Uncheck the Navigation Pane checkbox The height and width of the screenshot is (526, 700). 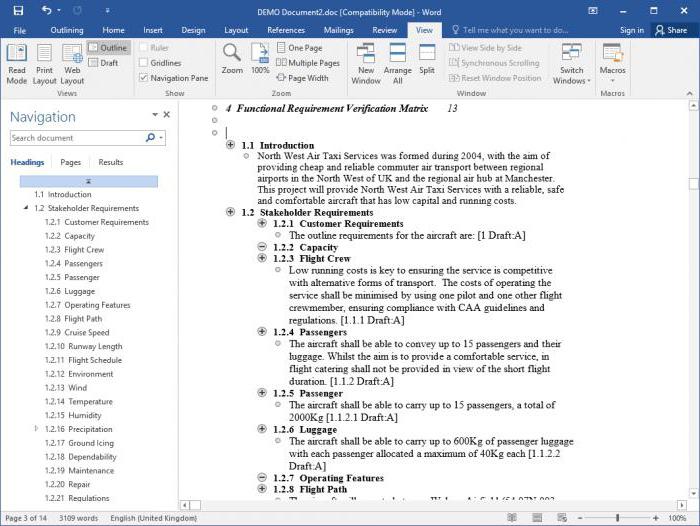click(x=143, y=78)
